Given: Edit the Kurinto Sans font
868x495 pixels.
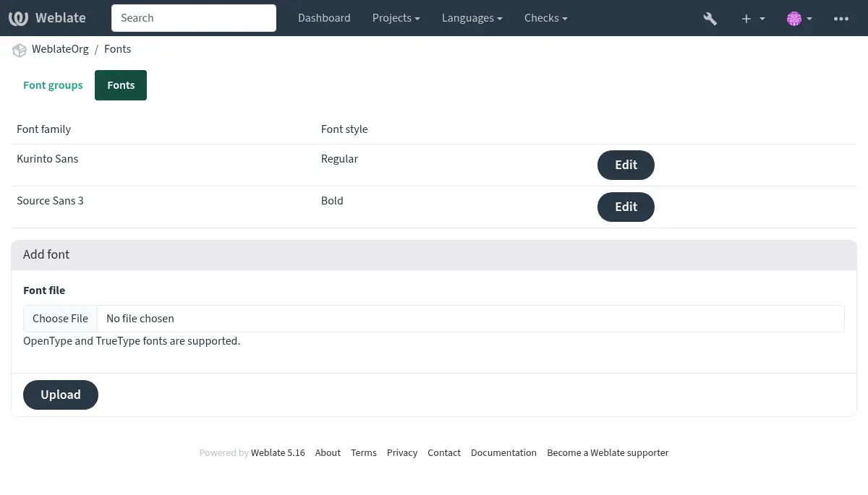Looking at the screenshot, I should pos(626,165).
